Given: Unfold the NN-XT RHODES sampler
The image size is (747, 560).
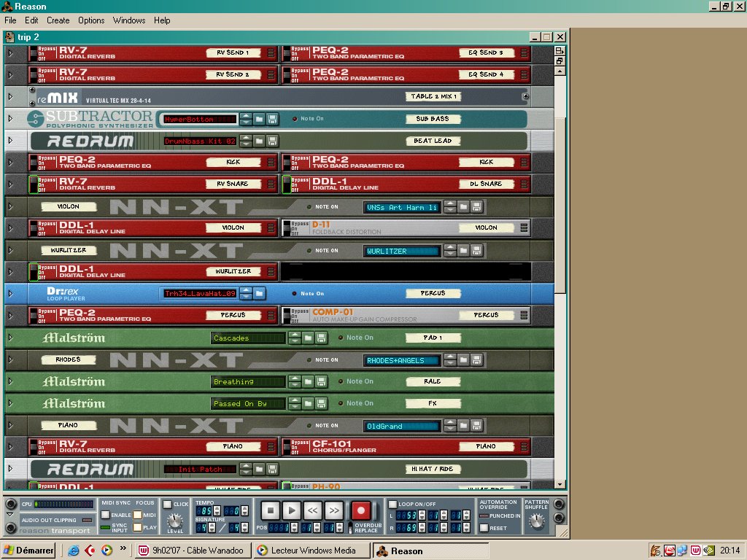Looking at the screenshot, I should point(10,359).
